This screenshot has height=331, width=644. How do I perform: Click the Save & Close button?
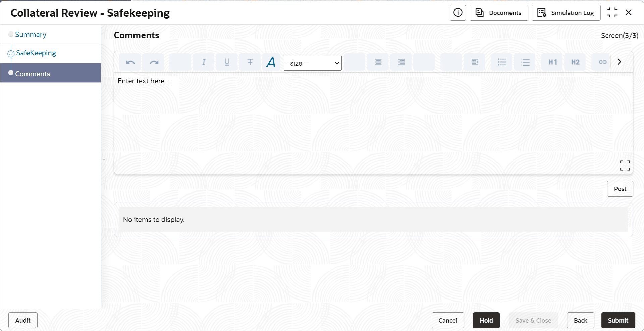coord(533,320)
